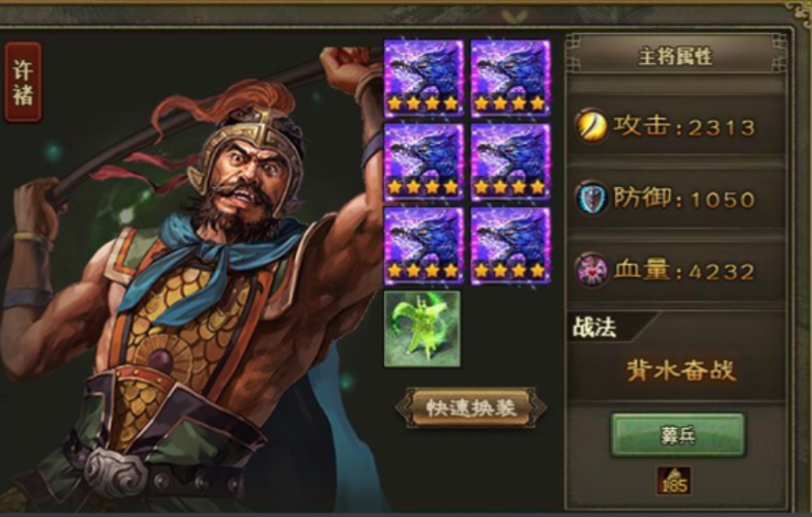The image size is (812, 517).
Task: Click the green 募兵 recruit button
Action: (678, 435)
